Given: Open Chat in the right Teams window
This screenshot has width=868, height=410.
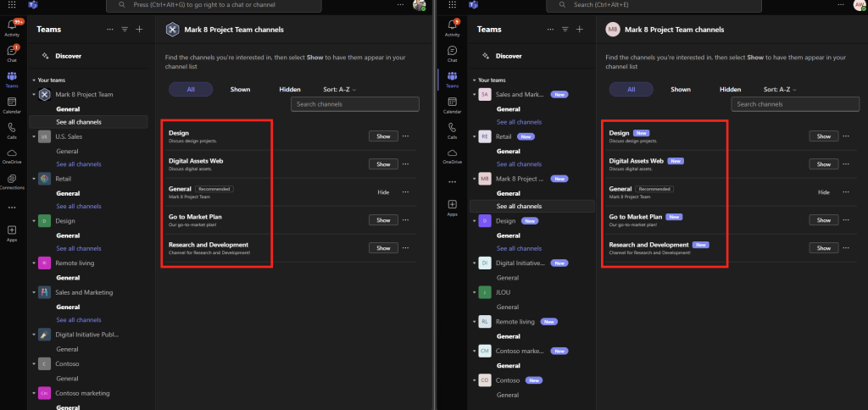Looking at the screenshot, I should [x=453, y=53].
